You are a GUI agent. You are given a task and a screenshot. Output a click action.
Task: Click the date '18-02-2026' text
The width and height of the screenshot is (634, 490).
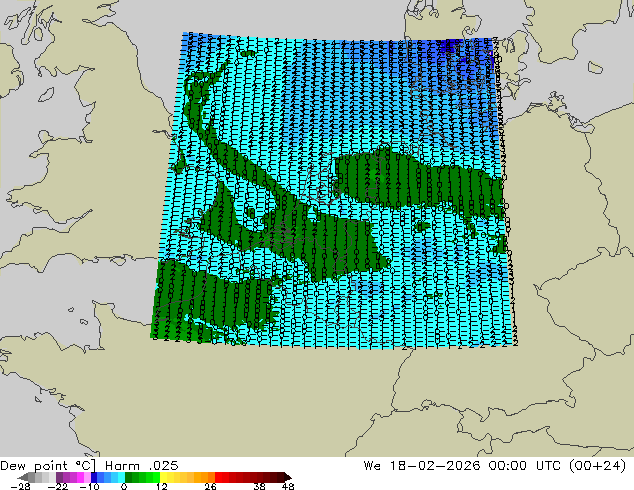(x=435, y=466)
